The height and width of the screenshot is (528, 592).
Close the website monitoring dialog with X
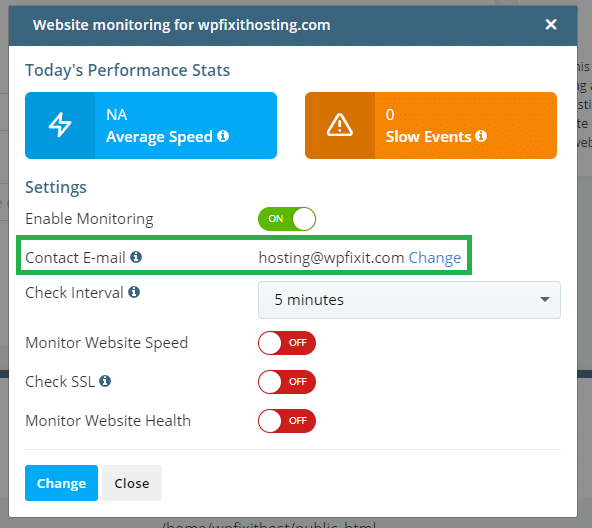point(551,25)
